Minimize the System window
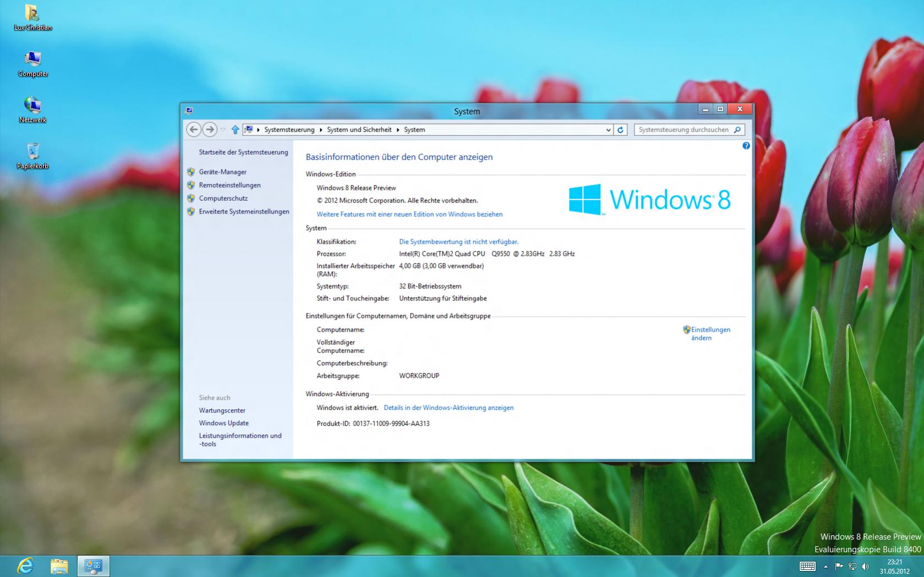924x577 pixels. point(706,109)
